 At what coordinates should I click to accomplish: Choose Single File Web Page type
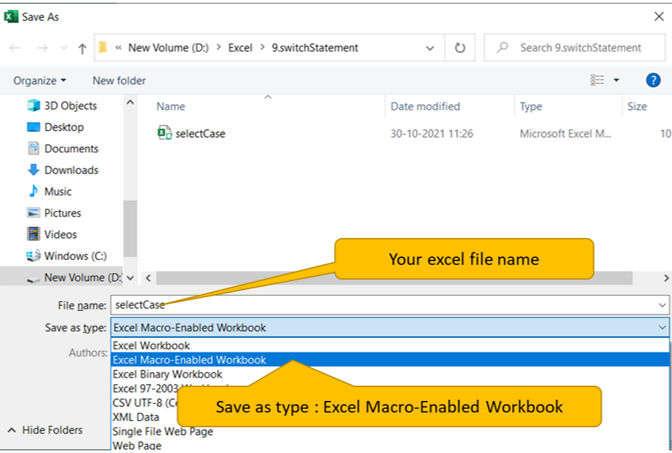pos(163,432)
